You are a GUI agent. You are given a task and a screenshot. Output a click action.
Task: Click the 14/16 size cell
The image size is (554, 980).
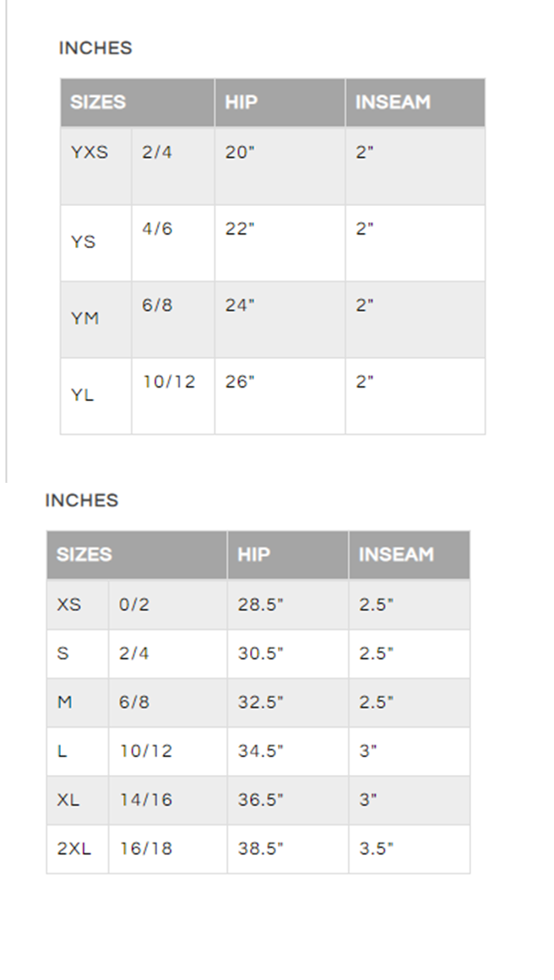coord(167,799)
